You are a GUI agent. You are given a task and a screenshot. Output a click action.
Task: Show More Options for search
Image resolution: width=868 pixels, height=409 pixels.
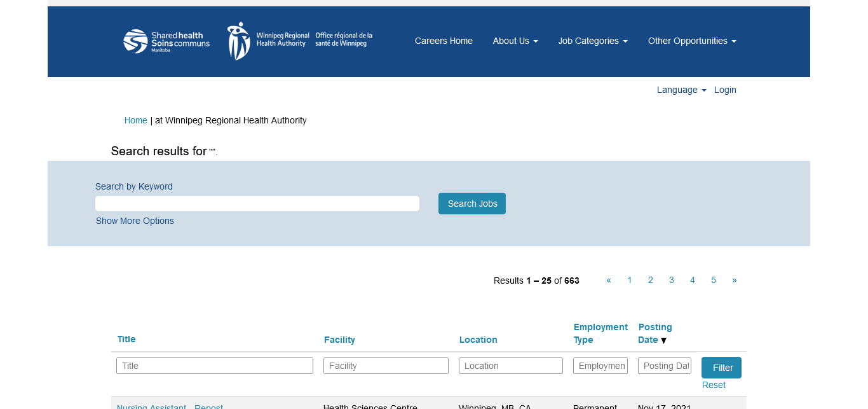click(135, 221)
